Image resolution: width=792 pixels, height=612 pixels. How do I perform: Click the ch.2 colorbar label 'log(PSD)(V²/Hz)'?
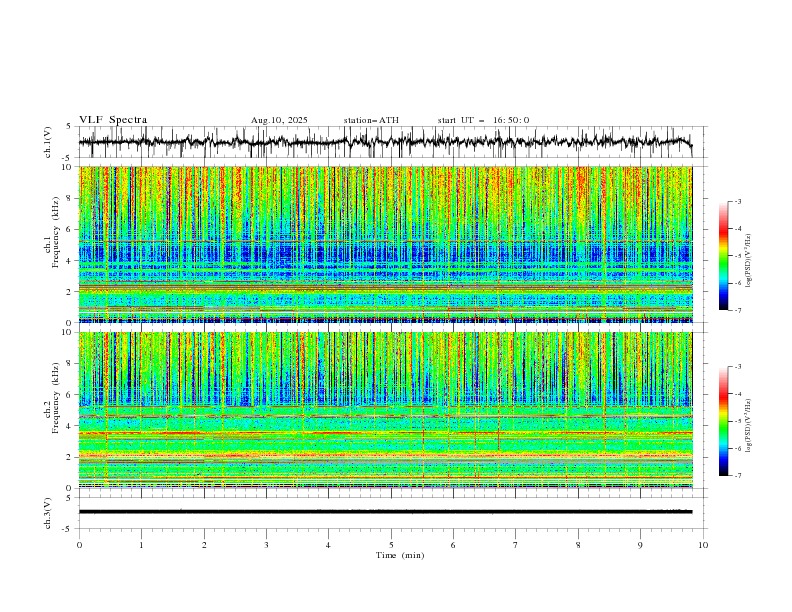[x=750, y=425]
